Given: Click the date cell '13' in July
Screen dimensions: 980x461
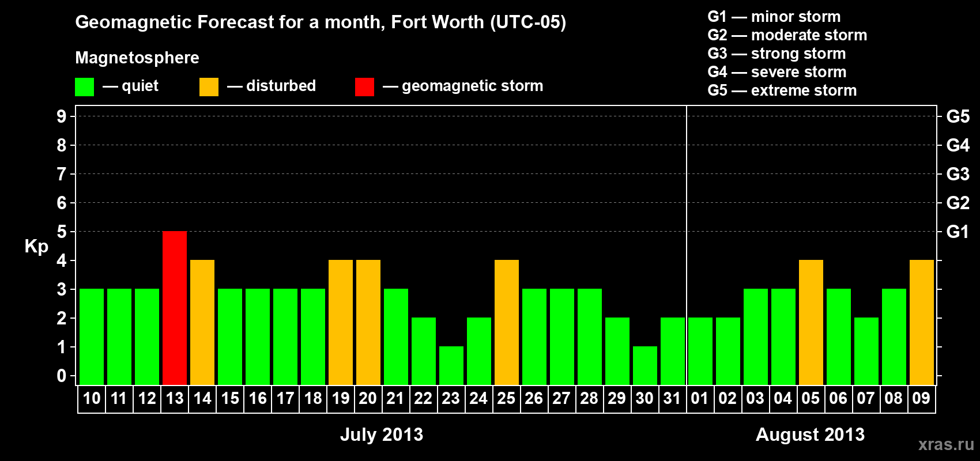Looking at the screenshot, I should [175, 399].
